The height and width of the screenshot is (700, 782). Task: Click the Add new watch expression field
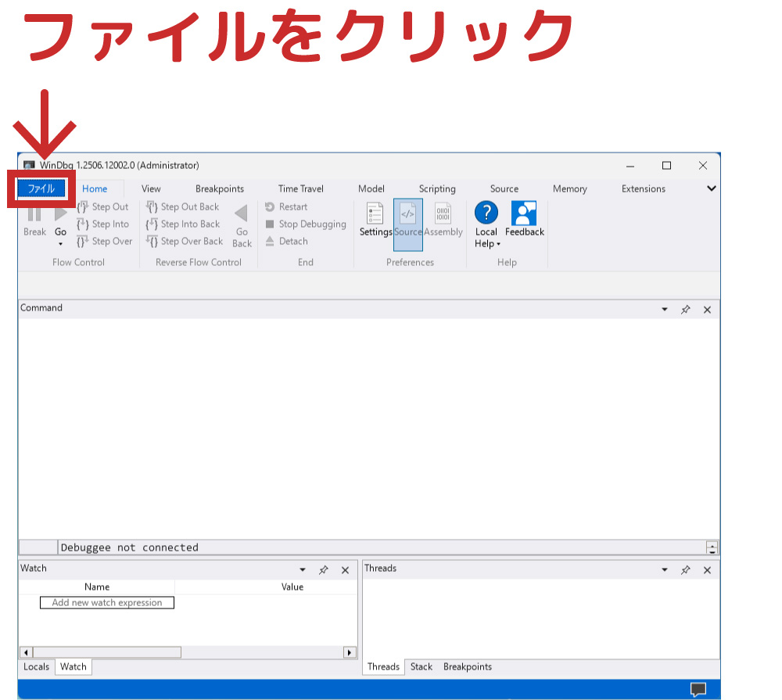tap(107, 603)
